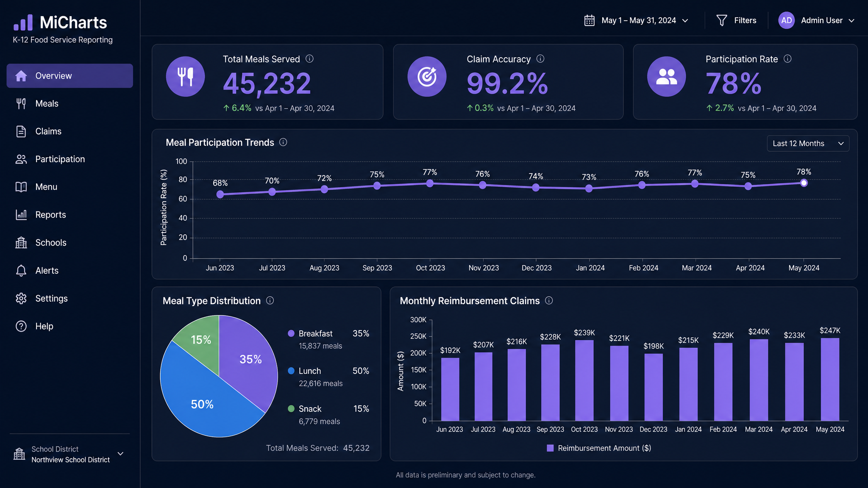This screenshot has height=488, width=868.
Task: Click the Participation people icon in sidebar
Action: [x=21, y=159]
